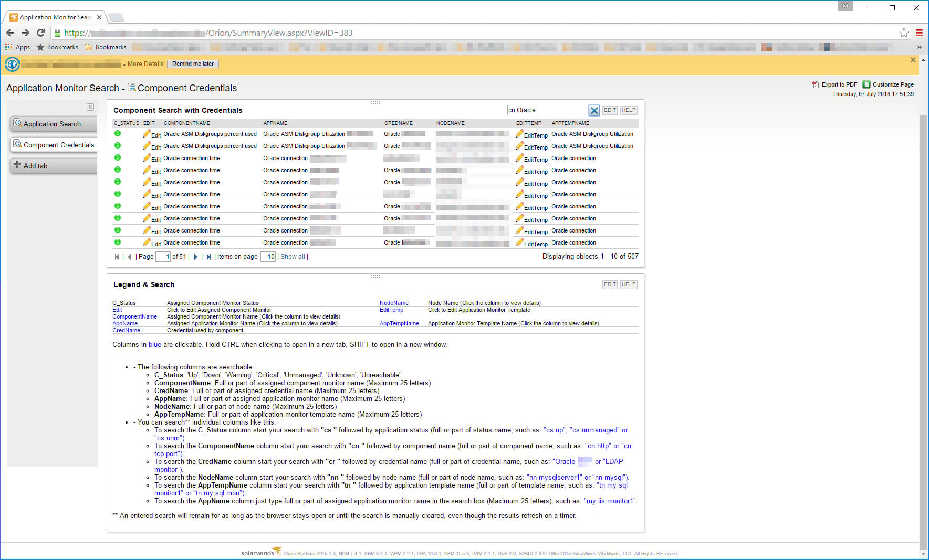Jump to the last results page
Viewport: 929px width, 560px height.
(x=208, y=257)
